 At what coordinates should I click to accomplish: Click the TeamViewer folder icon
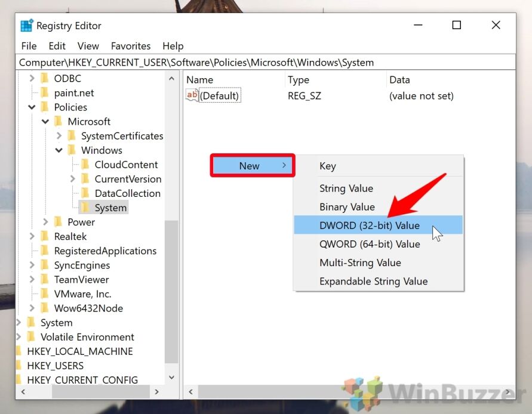44,279
